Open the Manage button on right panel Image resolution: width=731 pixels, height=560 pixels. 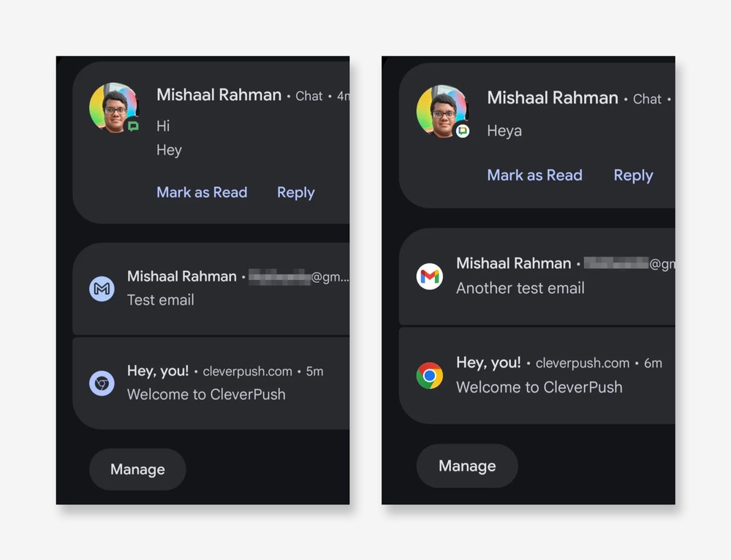467,466
